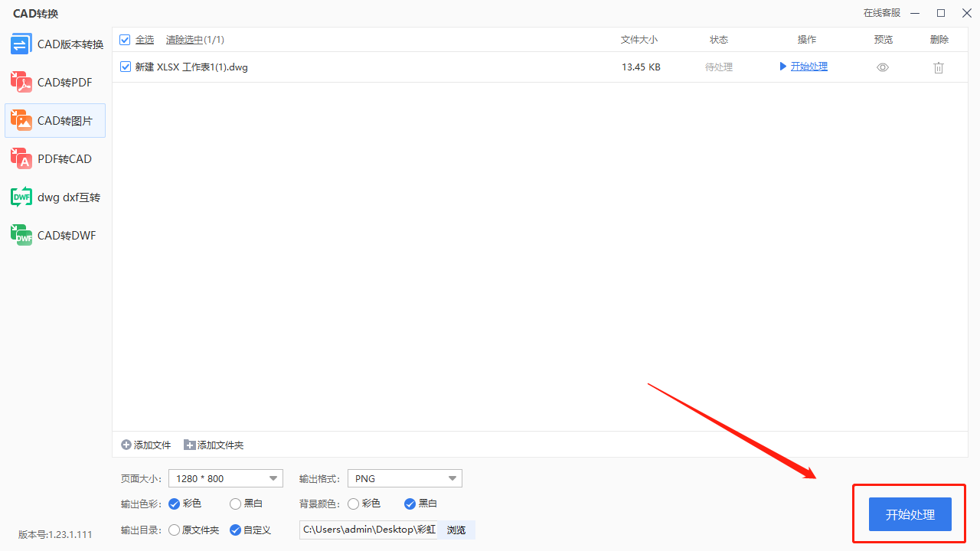
Task: Click the 添加文件 add file icon
Action: (125, 445)
